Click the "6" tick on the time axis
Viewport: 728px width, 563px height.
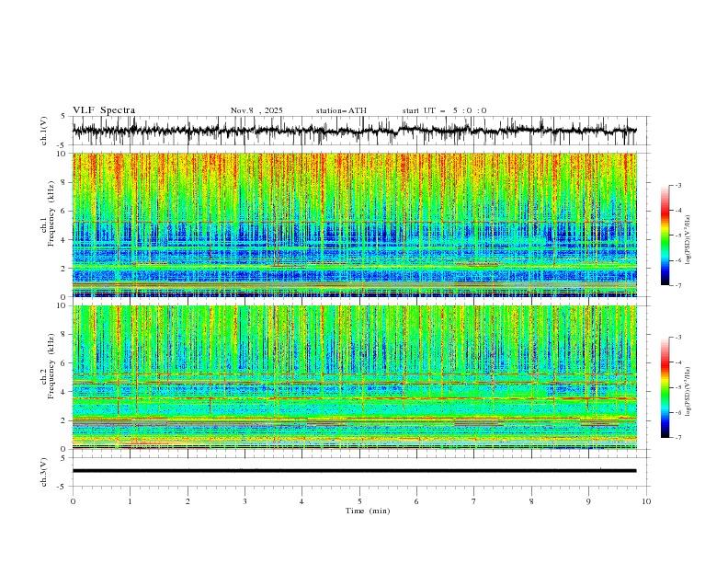coord(416,501)
